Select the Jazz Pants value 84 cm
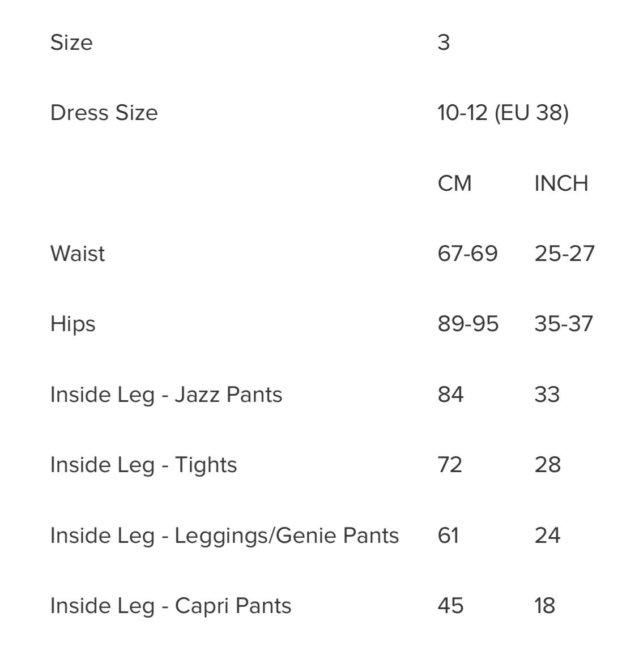Image resolution: width=622 pixels, height=672 pixels. pos(450,395)
